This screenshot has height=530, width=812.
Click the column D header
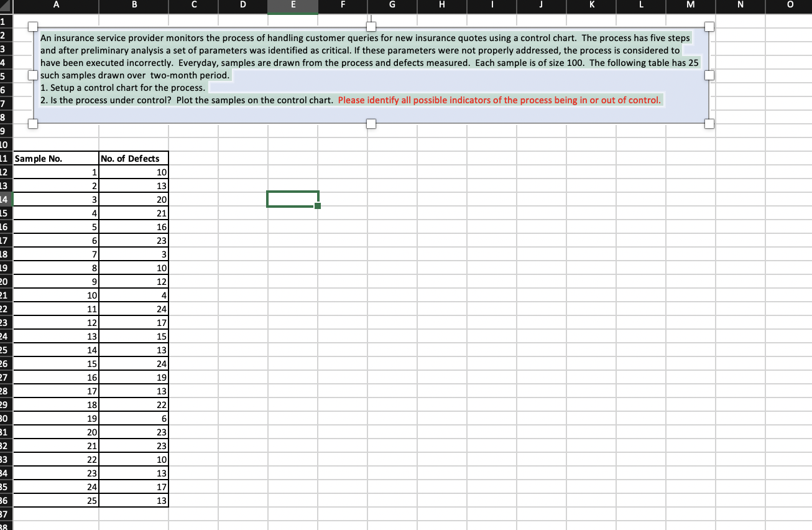click(242, 6)
